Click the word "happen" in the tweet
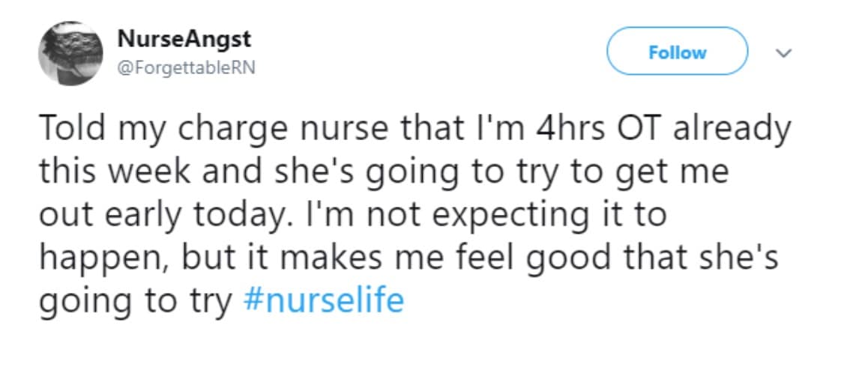Viewport: 868px width, 370px height. point(99,258)
